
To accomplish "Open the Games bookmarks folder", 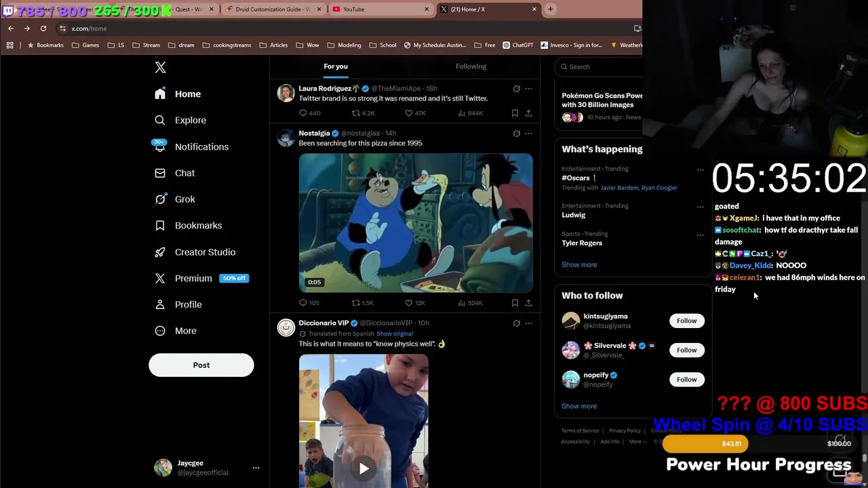I will [x=85, y=45].
